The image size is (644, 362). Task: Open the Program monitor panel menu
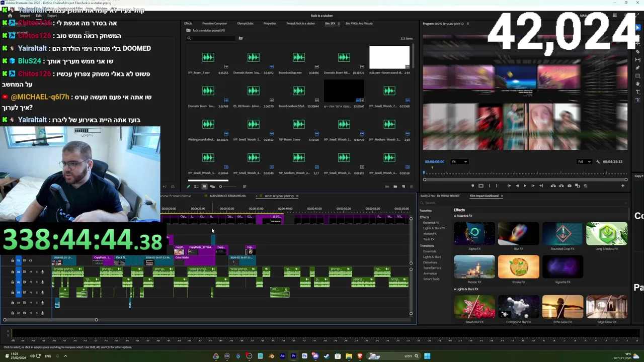(468, 24)
